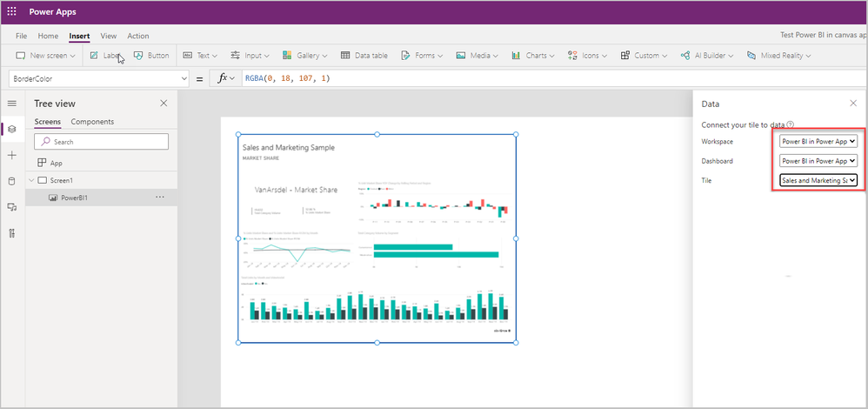Toggle the hamburger navigation menu
This screenshot has width=868, height=409.
pyautogui.click(x=11, y=104)
